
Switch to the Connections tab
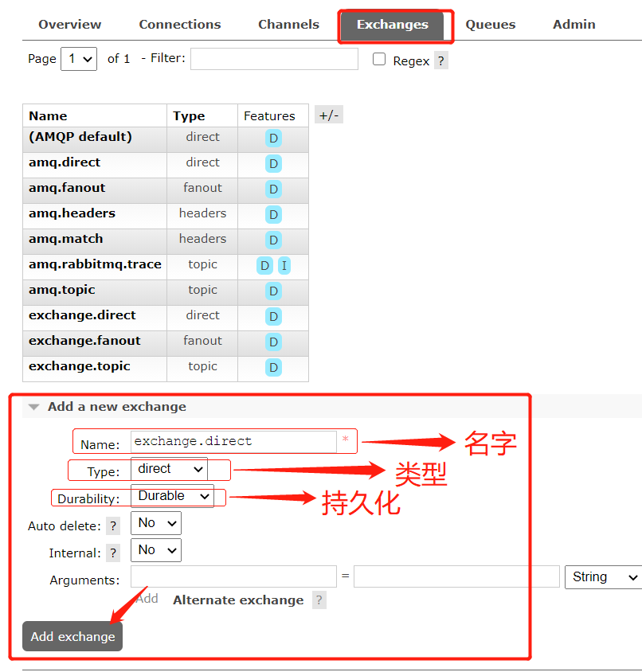180,25
